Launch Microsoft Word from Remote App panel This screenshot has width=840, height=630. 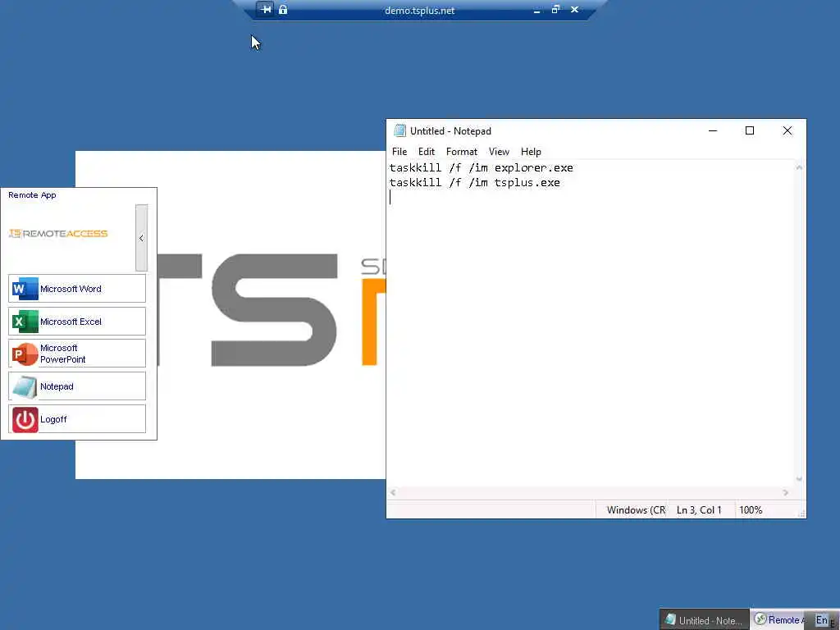76,289
